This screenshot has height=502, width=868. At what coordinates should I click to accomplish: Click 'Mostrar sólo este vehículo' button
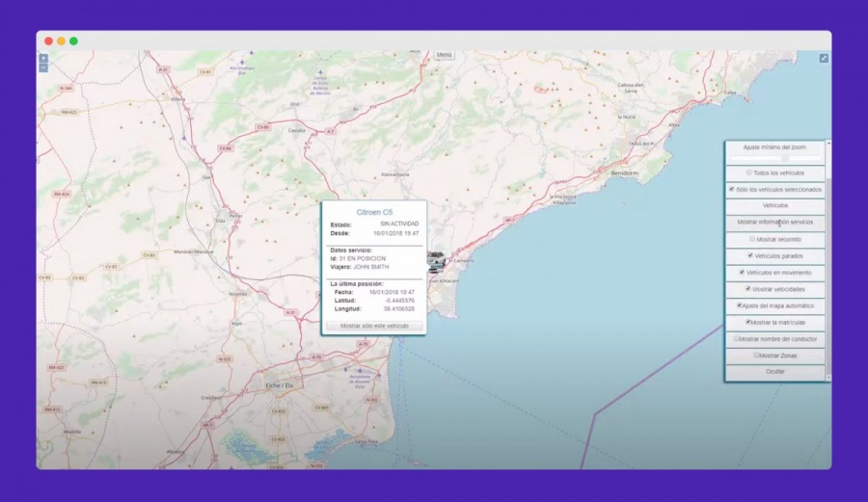click(374, 326)
